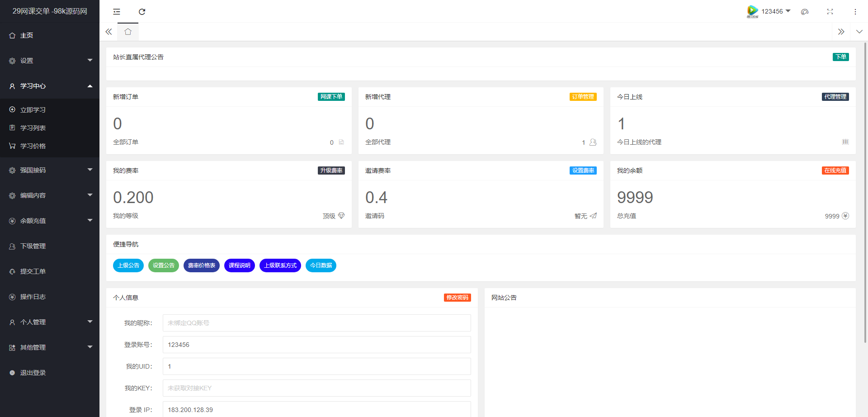Image resolution: width=868 pixels, height=417 pixels.
Task: Open the theme palette icon
Action: click(805, 12)
